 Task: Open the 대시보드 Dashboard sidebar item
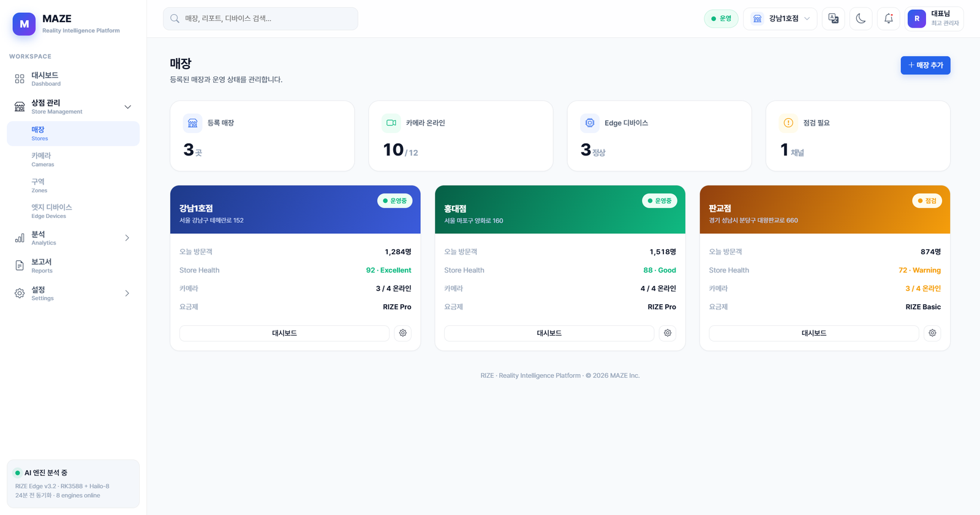click(x=73, y=79)
